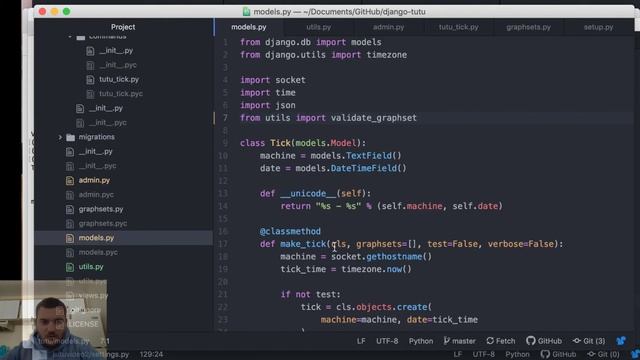Viewport: 640px width, 360px height.
Task: Click the __unicode__ method name
Action: [x=308, y=193]
